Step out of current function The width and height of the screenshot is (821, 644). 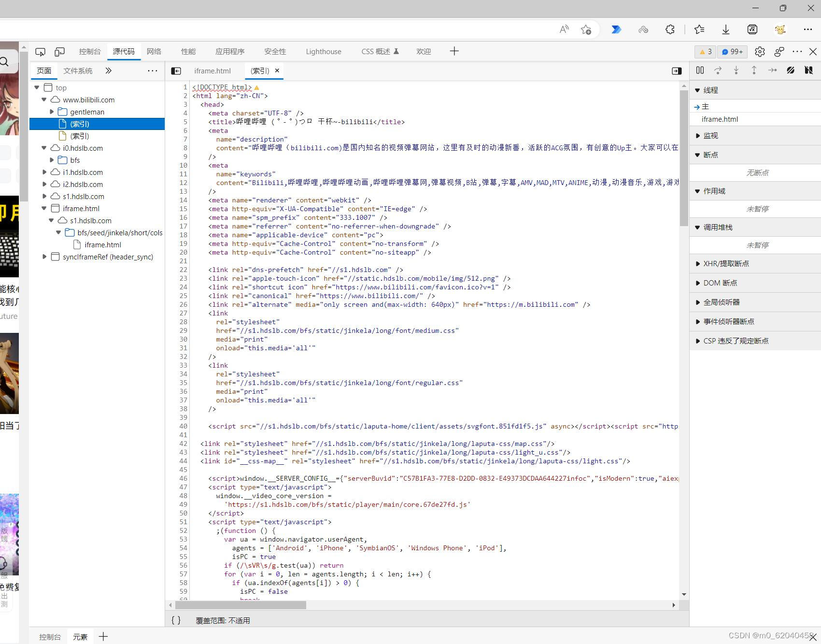click(x=754, y=71)
